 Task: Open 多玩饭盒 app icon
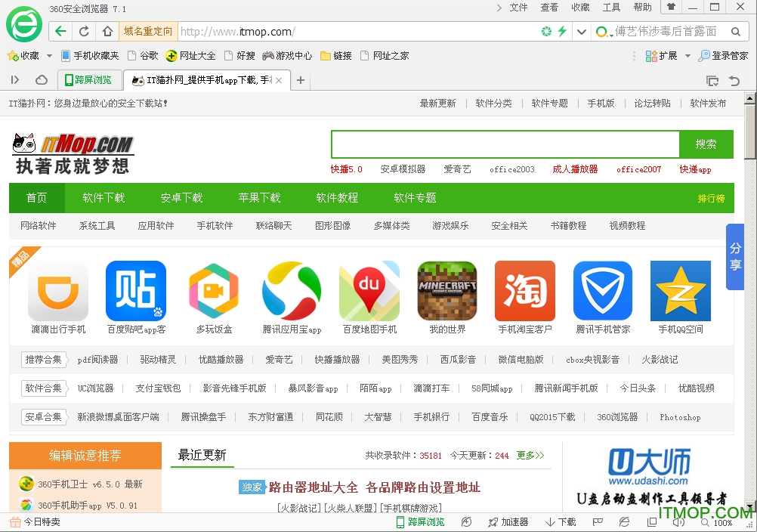[214, 291]
